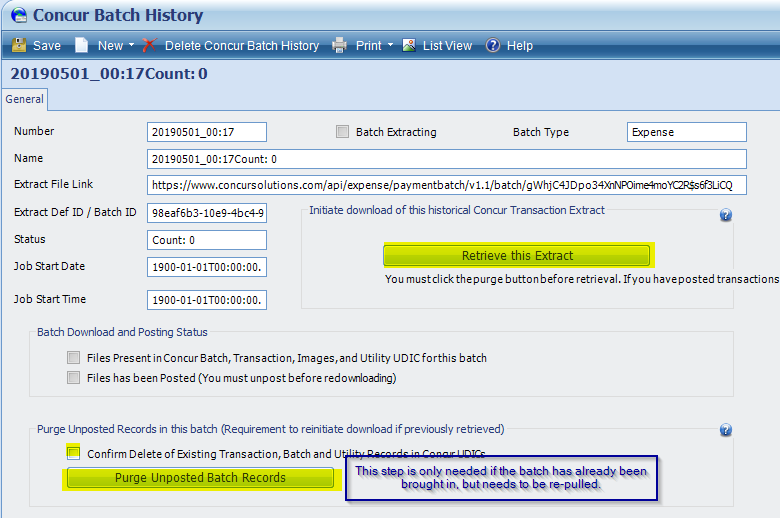
Task: Expand the Print dropdown arrow
Action: [x=390, y=45]
